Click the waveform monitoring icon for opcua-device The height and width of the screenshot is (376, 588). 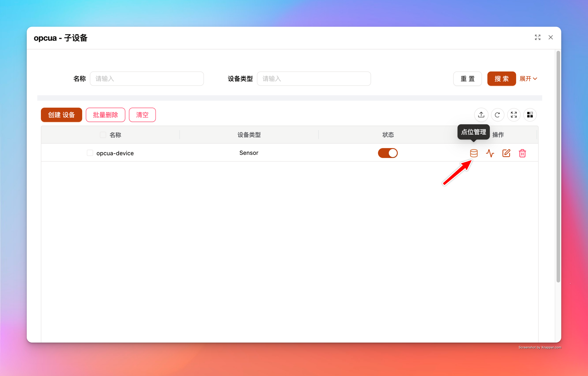490,153
